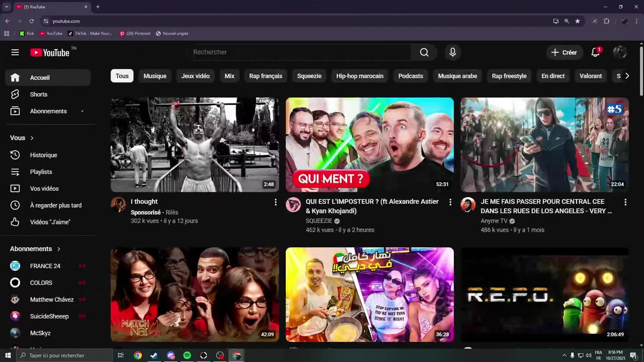644x362 pixels.
Task: Select the En direct filter chip
Action: point(553,76)
